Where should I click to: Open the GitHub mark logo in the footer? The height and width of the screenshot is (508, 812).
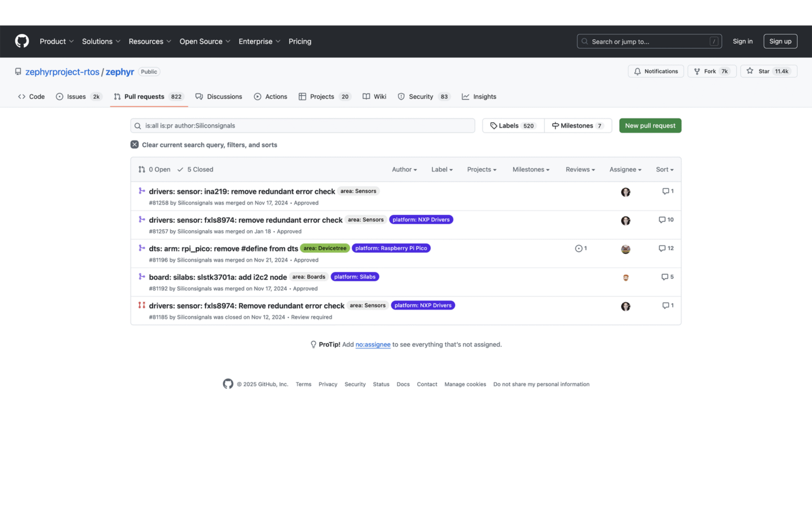(x=228, y=384)
